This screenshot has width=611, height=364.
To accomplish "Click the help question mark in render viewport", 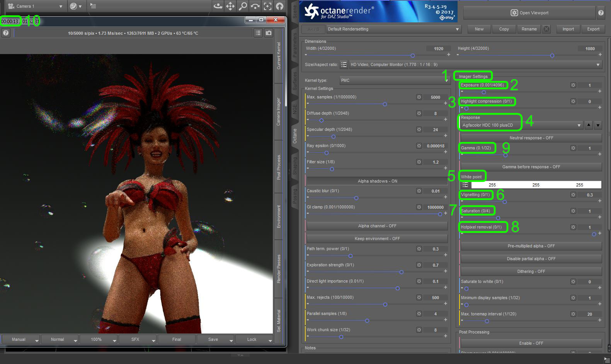I will pyautogui.click(x=6, y=33).
